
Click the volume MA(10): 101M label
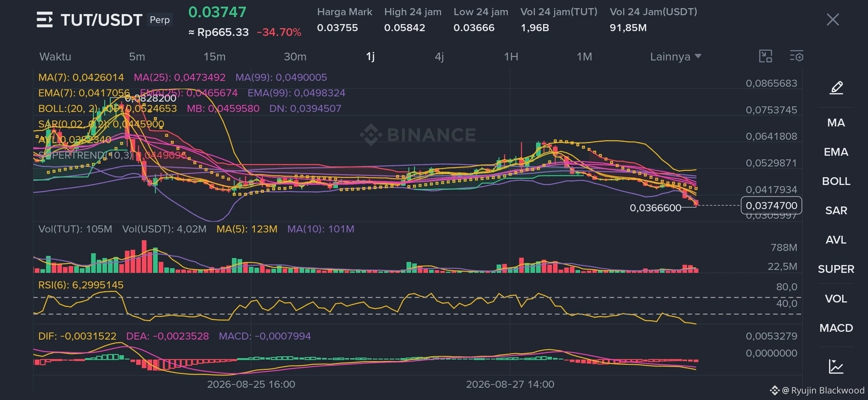(321, 229)
